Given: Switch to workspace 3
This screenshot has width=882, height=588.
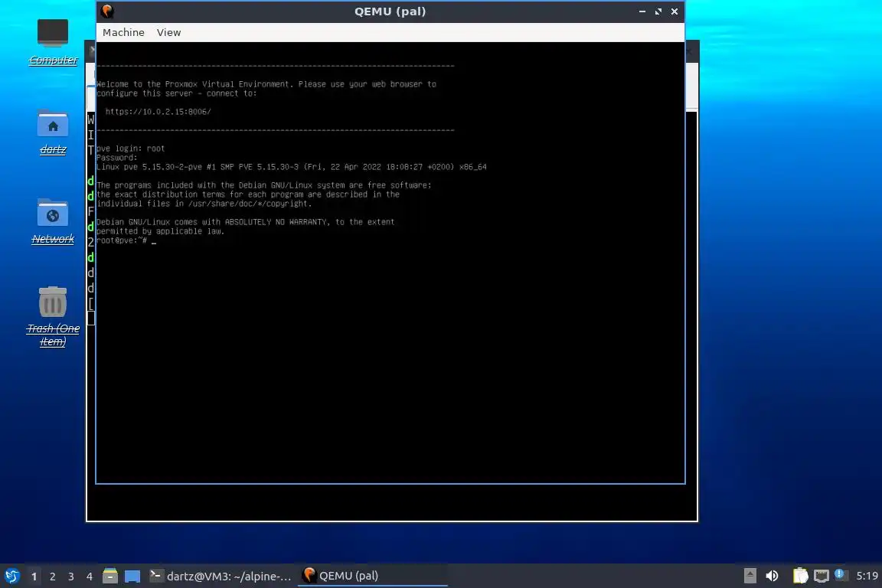Looking at the screenshot, I should click(71, 577).
